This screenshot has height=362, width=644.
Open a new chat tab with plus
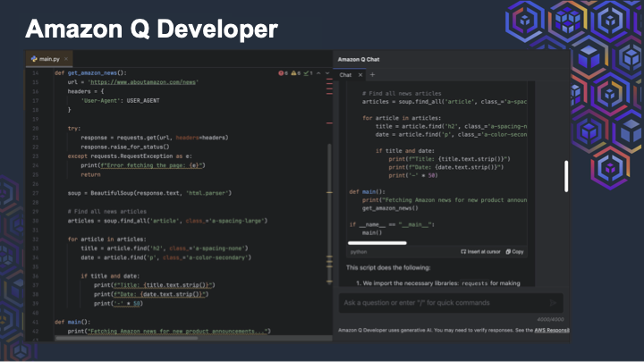[372, 75]
